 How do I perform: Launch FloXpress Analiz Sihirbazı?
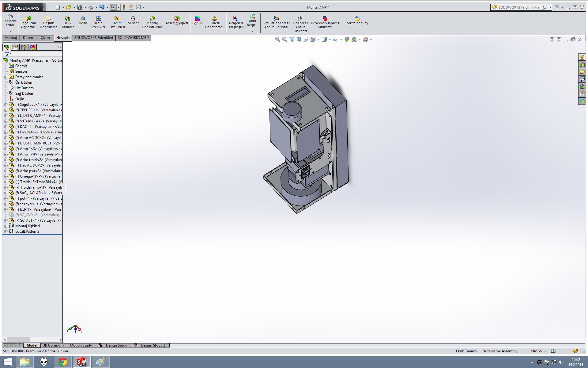point(300,24)
